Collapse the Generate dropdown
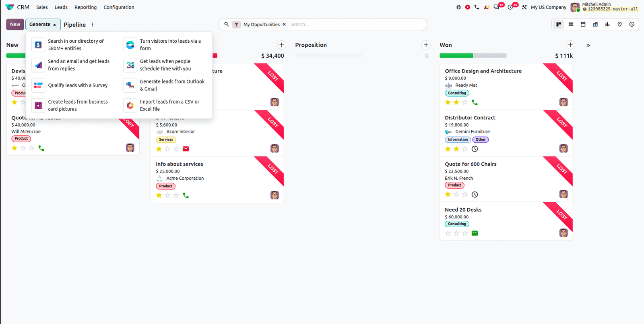644x324 pixels. pyautogui.click(x=43, y=25)
